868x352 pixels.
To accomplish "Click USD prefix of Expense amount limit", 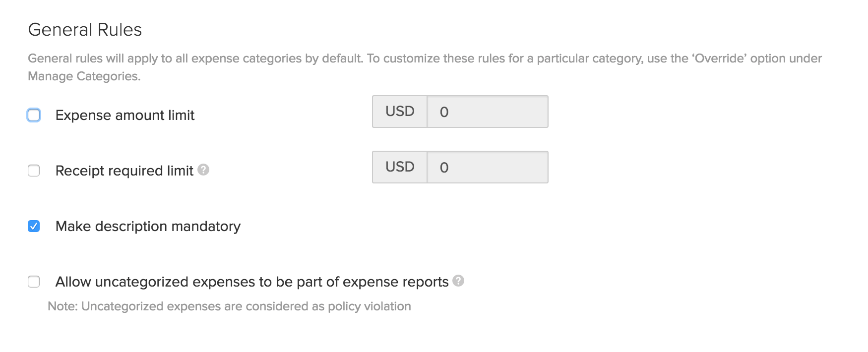I will [400, 112].
